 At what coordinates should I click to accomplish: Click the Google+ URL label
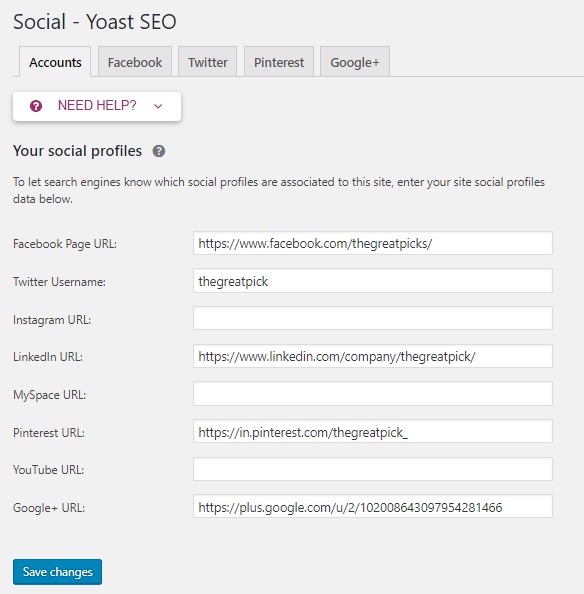pyautogui.click(x=49, y=508)
